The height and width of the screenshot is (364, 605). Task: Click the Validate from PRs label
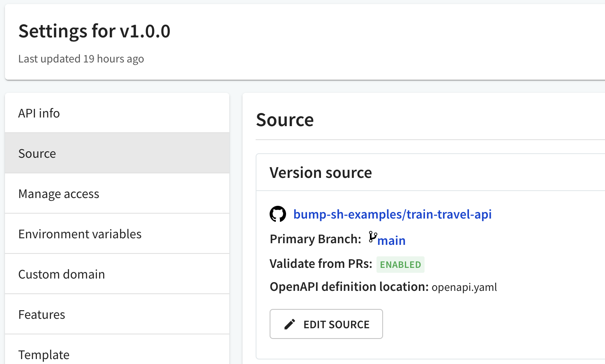(321, 263)
